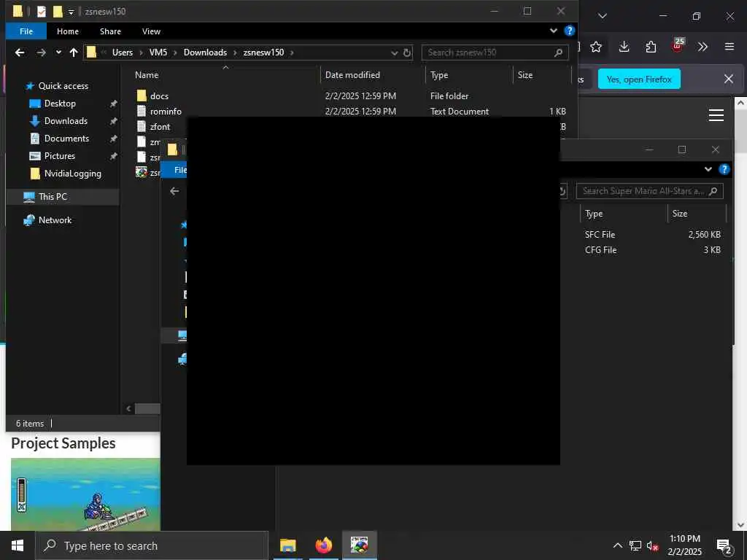Open Downloads in navigation pane
747x560 pixels.
66,121
